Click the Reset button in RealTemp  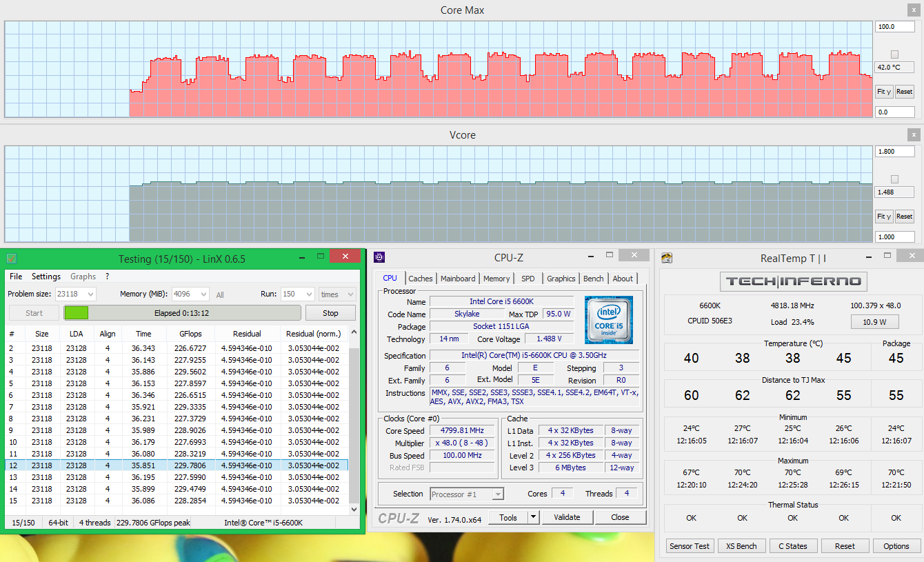[x=845, y=545]
